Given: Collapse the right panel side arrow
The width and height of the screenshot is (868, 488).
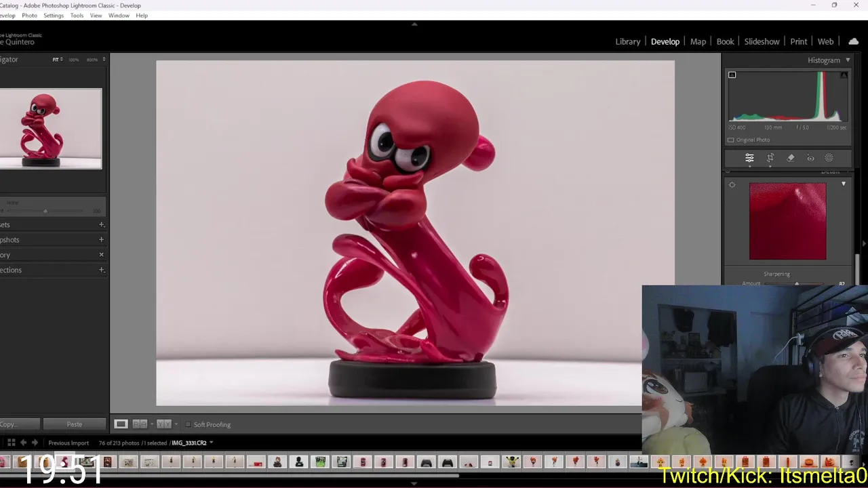Looking at the screenshot, I should tap(864, 243).
